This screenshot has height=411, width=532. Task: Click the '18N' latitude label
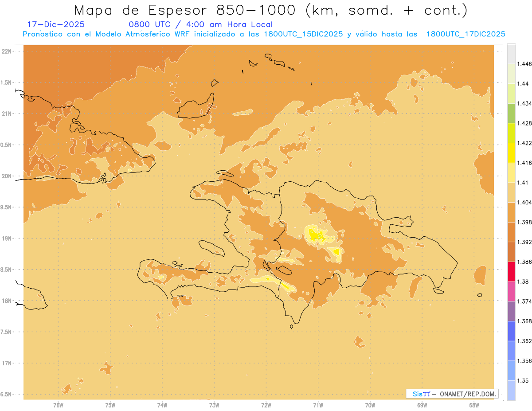tap(7, 301)
